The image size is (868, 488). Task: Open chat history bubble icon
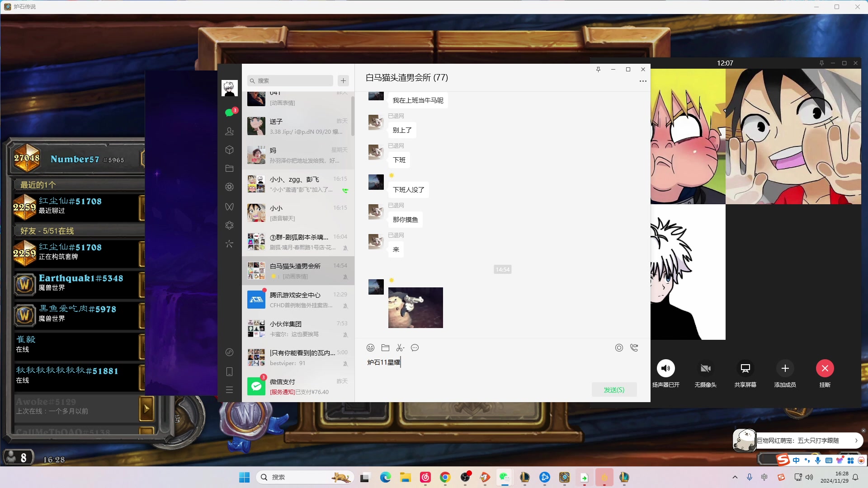[x=415, y=347]
